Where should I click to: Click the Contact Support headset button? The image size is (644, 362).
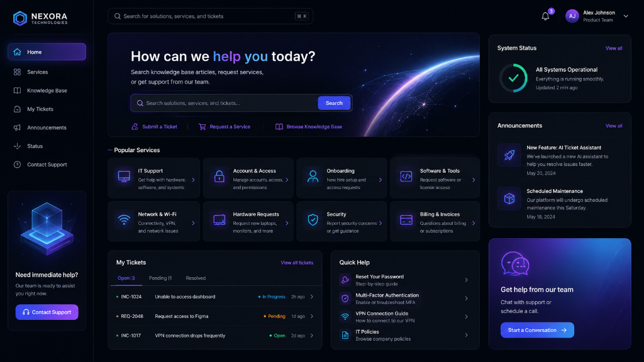click(47, 312)
